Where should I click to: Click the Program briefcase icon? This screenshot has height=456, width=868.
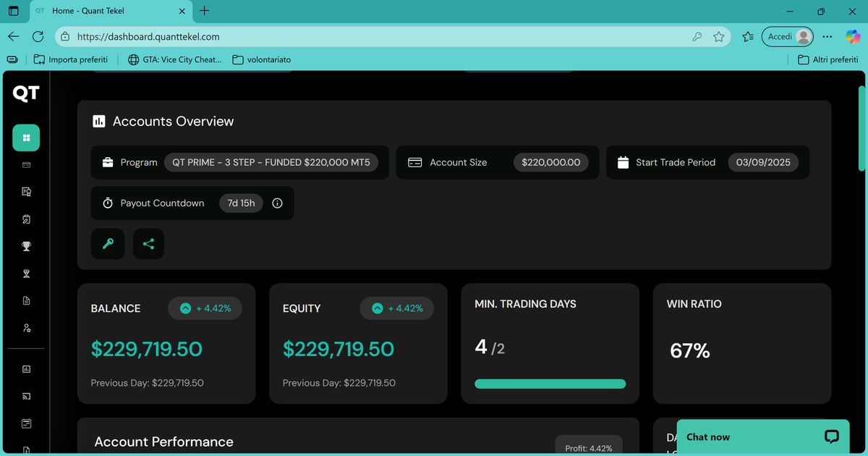click(108, 162)
